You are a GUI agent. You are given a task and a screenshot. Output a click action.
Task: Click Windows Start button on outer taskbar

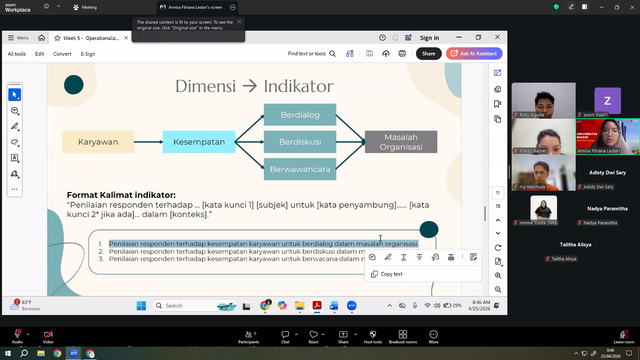(x=8, y=353)
